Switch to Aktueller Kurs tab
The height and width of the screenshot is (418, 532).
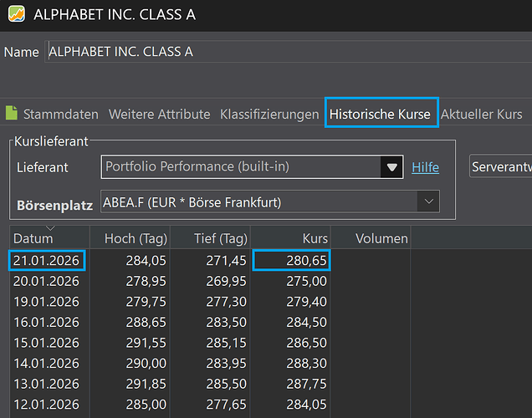tap(481, 115)
